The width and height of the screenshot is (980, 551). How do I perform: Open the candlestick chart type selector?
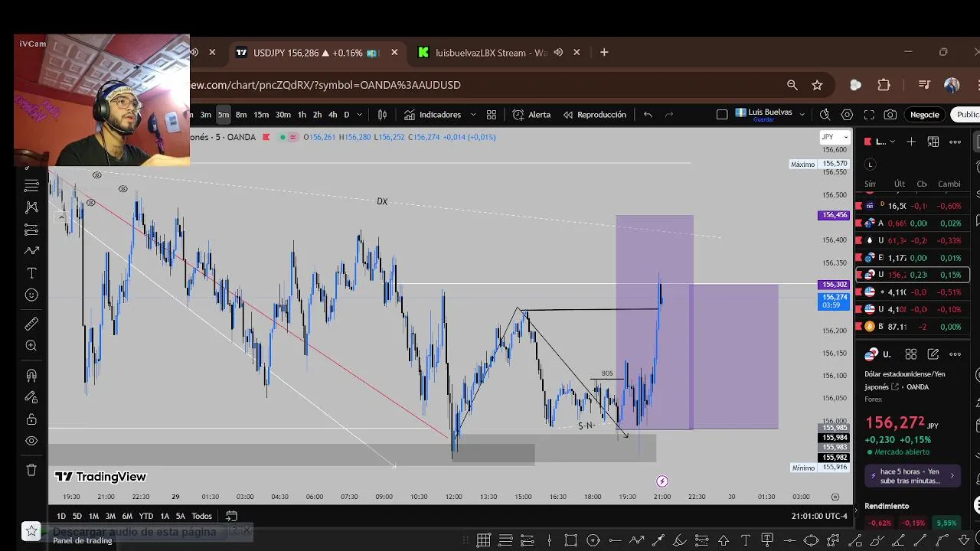(x=382, y=115)
